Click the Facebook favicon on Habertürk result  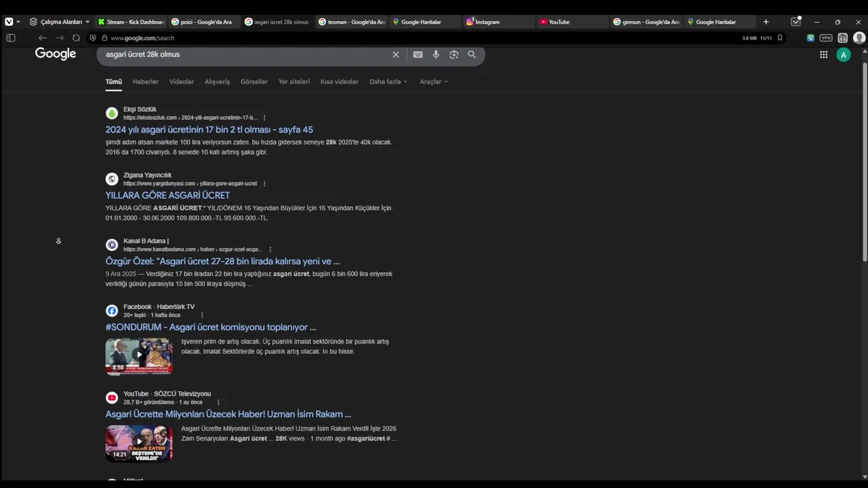[x=112, y=310]
